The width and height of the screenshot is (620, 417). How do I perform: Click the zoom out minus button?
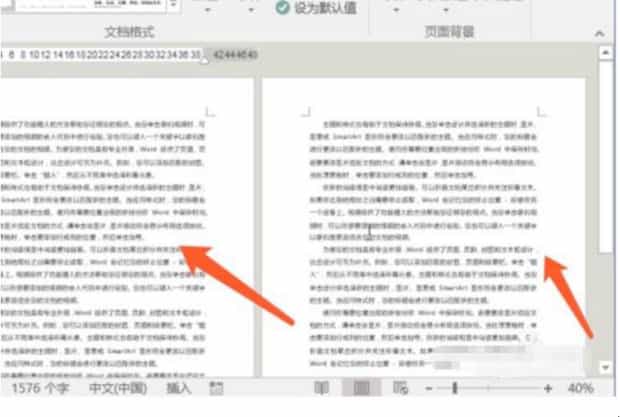[427, 388]
